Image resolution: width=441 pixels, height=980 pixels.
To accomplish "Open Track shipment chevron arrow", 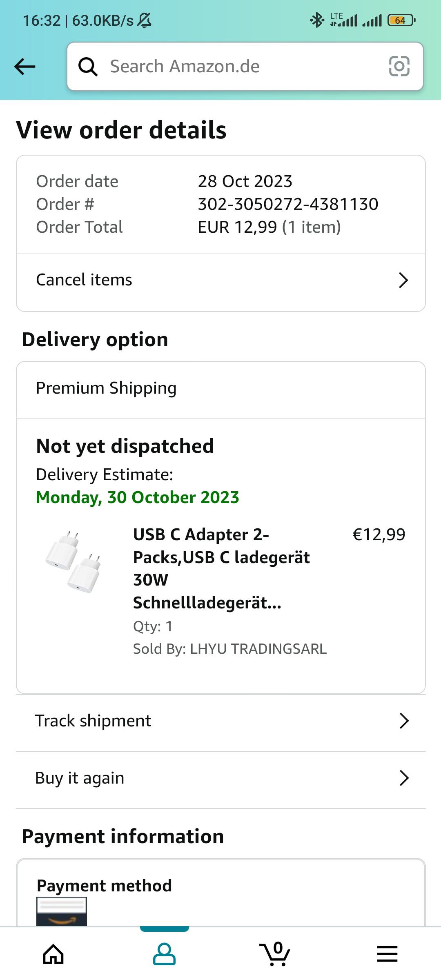I will [404, 721].
